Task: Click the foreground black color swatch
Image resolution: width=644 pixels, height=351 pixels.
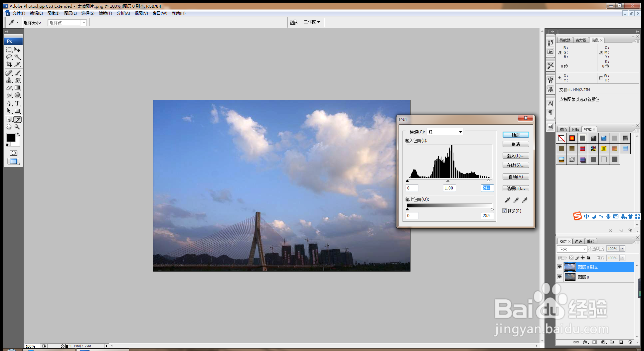Action: [x=11, y=137]
